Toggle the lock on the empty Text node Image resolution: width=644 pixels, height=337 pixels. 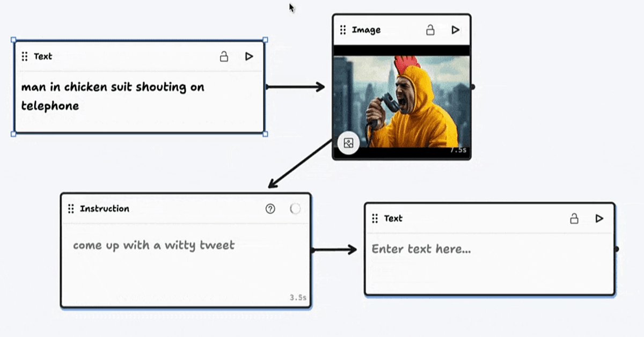click(574, 218)
